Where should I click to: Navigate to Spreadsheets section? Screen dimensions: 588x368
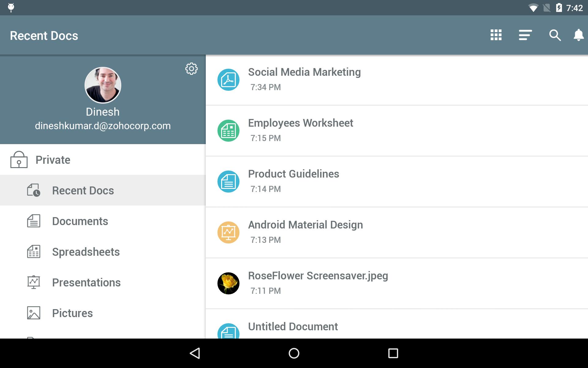tap(86, 252)
